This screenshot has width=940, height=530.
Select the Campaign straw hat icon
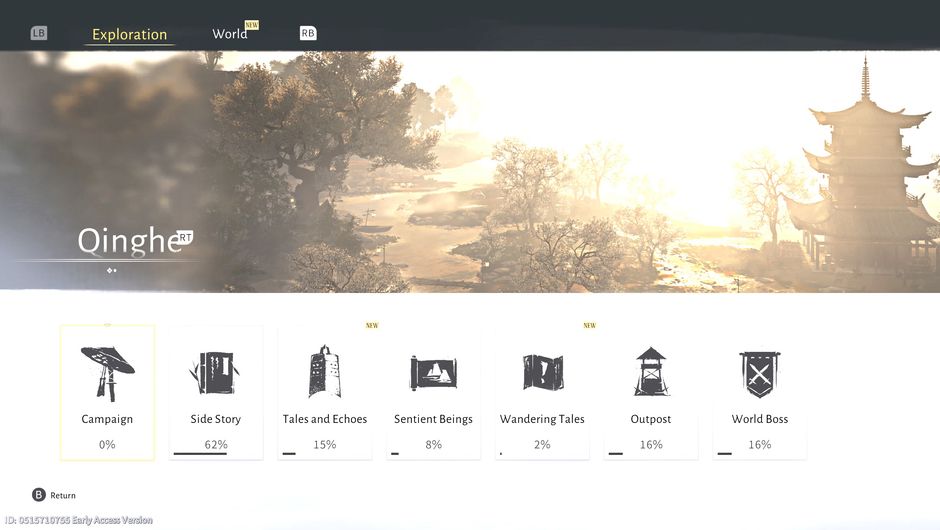107,371
